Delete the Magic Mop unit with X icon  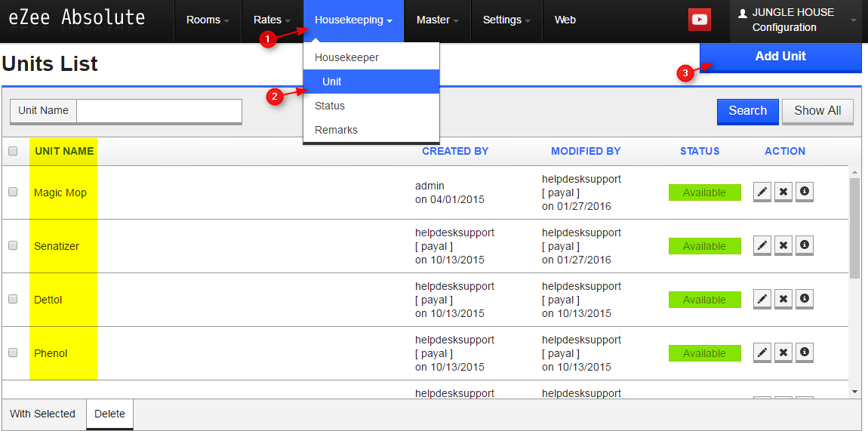pos(783,192)
